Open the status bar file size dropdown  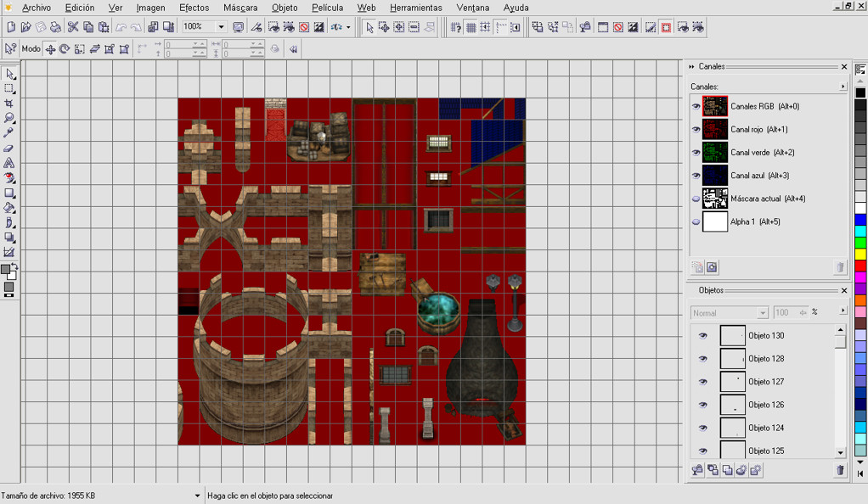[197, 496]
